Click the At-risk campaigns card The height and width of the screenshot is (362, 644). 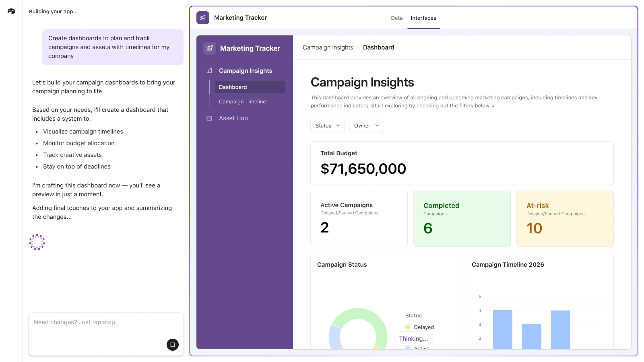tap(564, 218)
